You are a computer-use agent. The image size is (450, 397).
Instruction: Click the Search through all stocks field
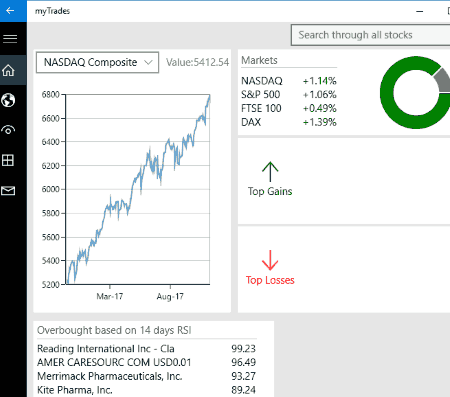tap(371, 35)
